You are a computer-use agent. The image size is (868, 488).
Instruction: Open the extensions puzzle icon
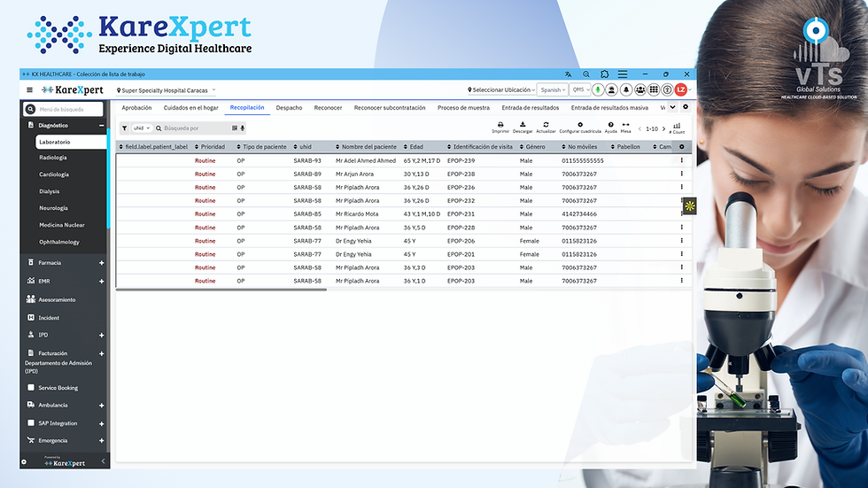[x=604, y=74]
